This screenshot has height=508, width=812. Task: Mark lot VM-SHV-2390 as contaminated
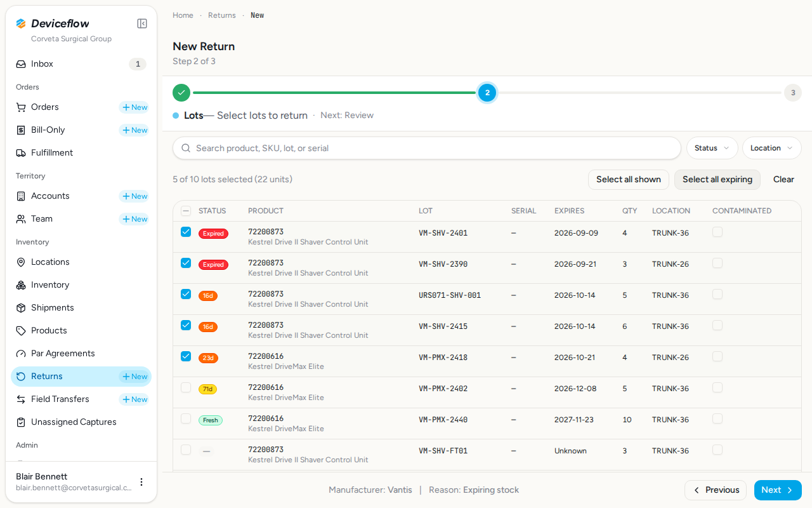(x=717, y=263)
